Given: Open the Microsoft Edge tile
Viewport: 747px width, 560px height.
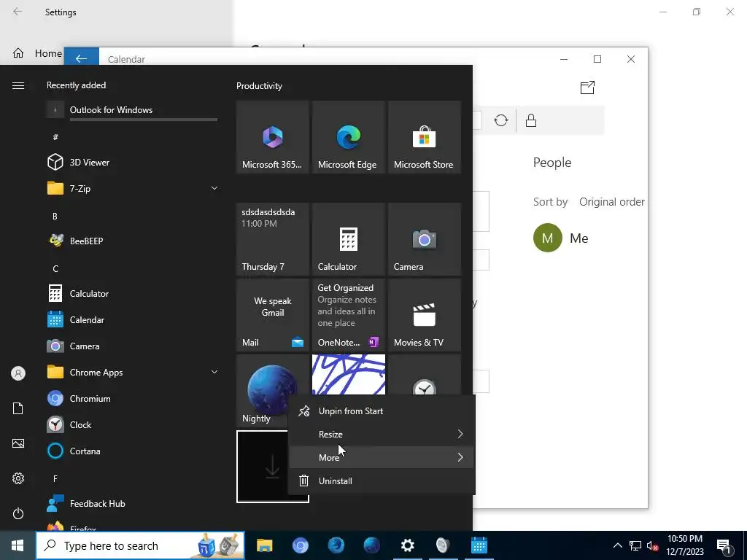Looking at the screenshot, I should [x=348, y=137].
